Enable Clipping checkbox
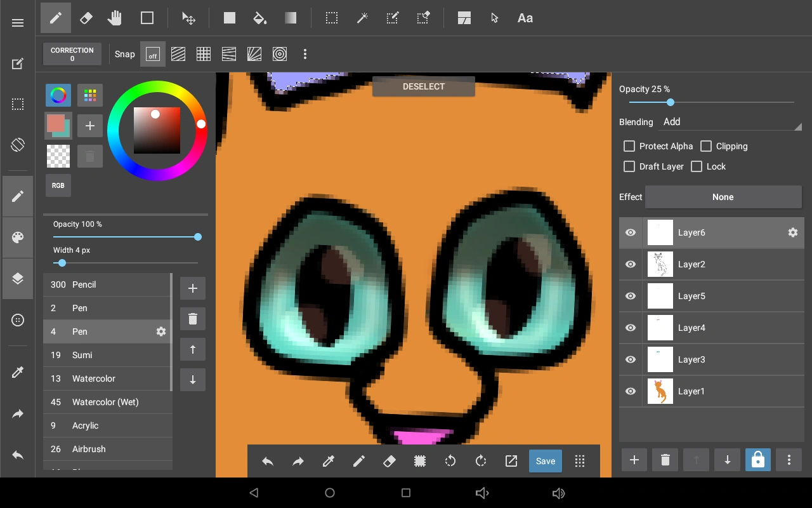The width and height of the screenshot is (812, 508). point(706,146)
